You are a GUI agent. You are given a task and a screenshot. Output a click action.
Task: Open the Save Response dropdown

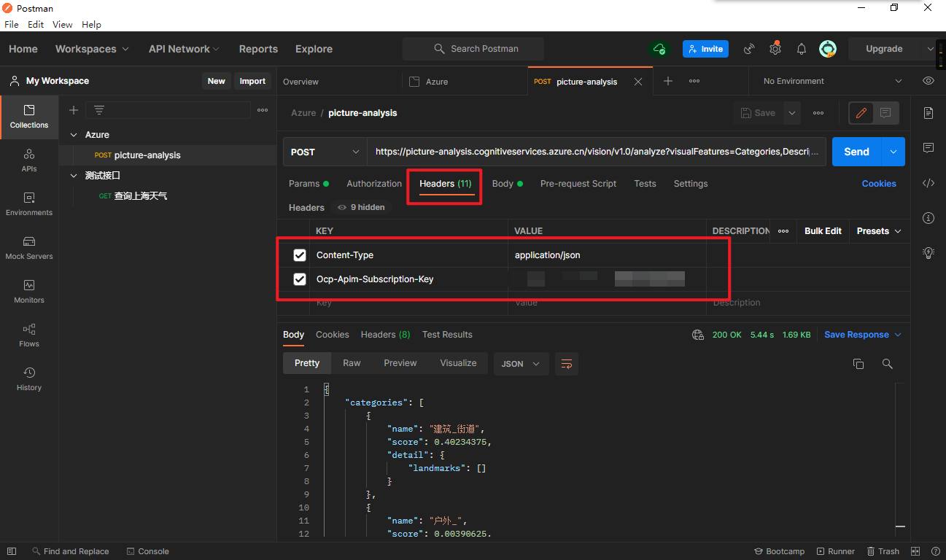click(x=863, y=335)
